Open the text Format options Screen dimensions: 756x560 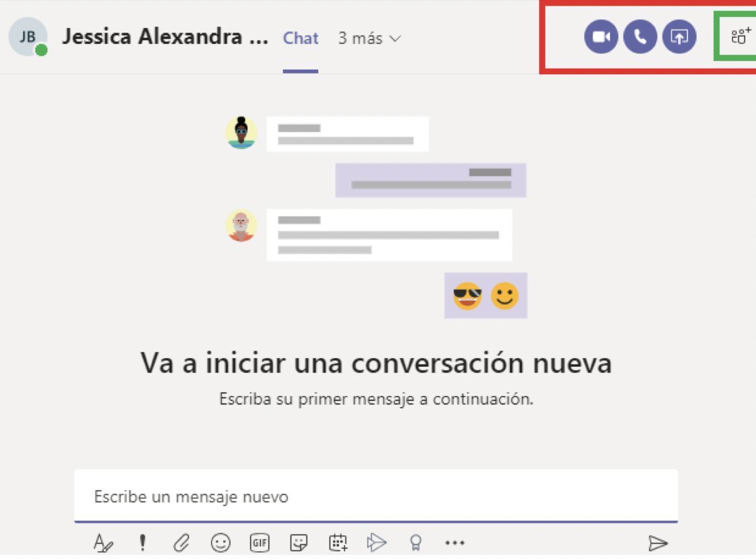(x=103, y=542)
